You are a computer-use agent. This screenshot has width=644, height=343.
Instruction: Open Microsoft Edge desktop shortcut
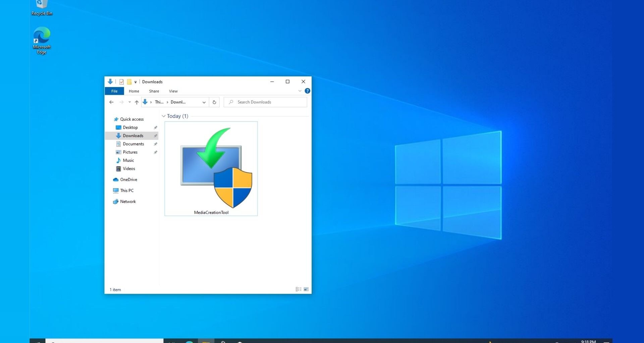[42, 40]
